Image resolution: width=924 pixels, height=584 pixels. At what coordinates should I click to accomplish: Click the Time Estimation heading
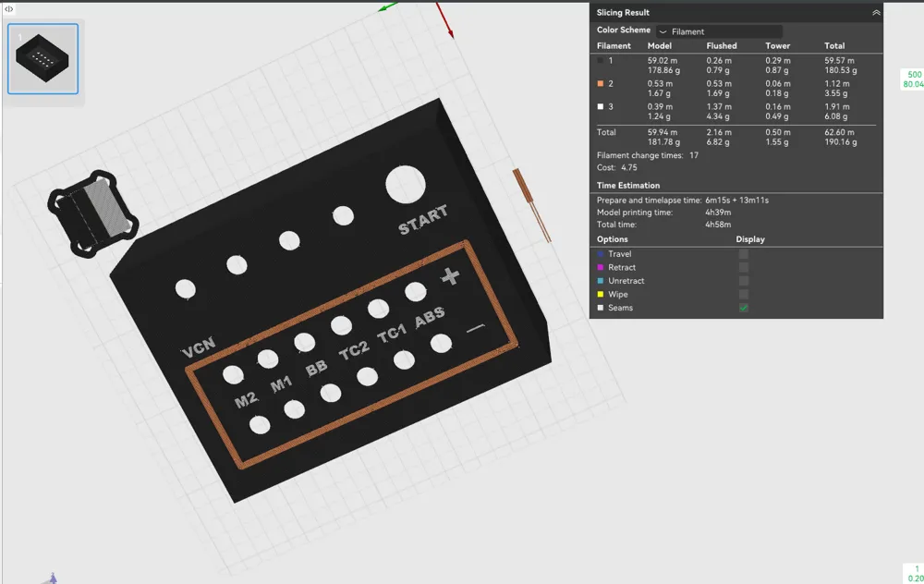click(x=628, y=186)
